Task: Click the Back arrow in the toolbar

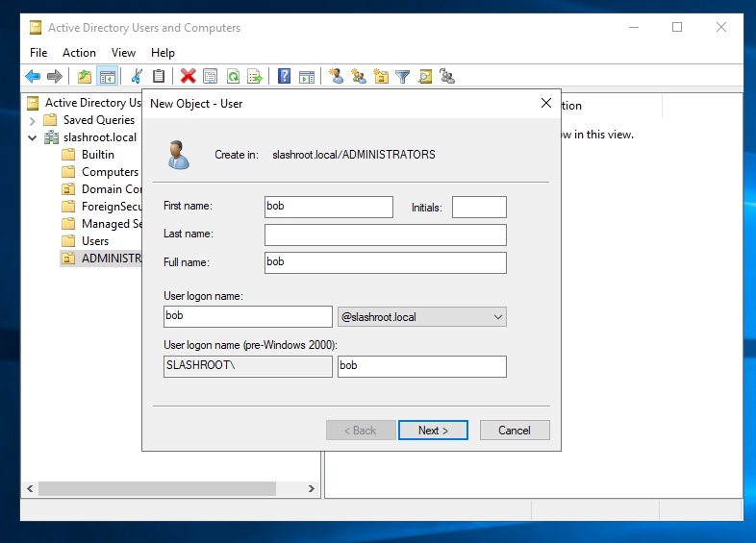Action: tap(33, 77)
